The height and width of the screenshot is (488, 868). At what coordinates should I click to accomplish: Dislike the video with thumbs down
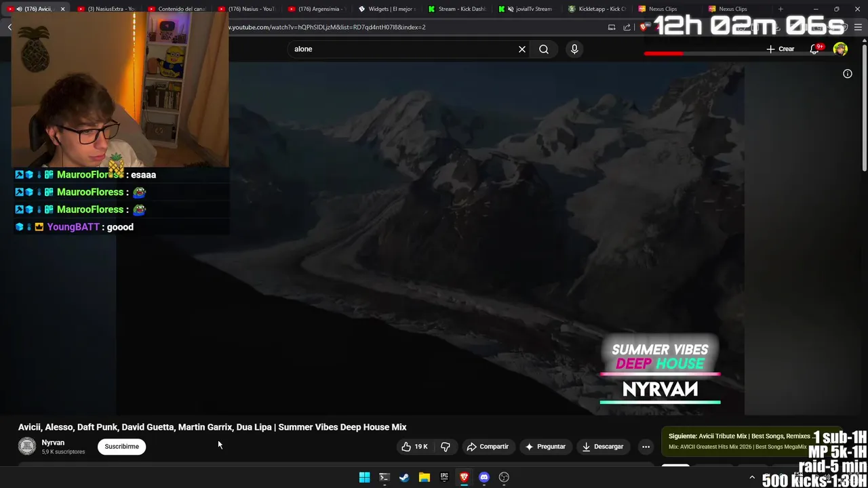pos(446,447)
